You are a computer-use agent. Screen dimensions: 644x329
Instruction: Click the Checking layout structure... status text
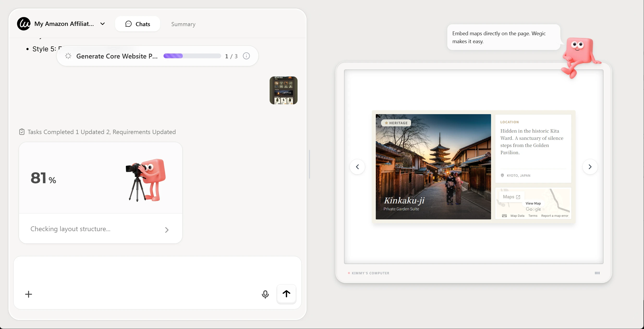[x=71, y=229]
